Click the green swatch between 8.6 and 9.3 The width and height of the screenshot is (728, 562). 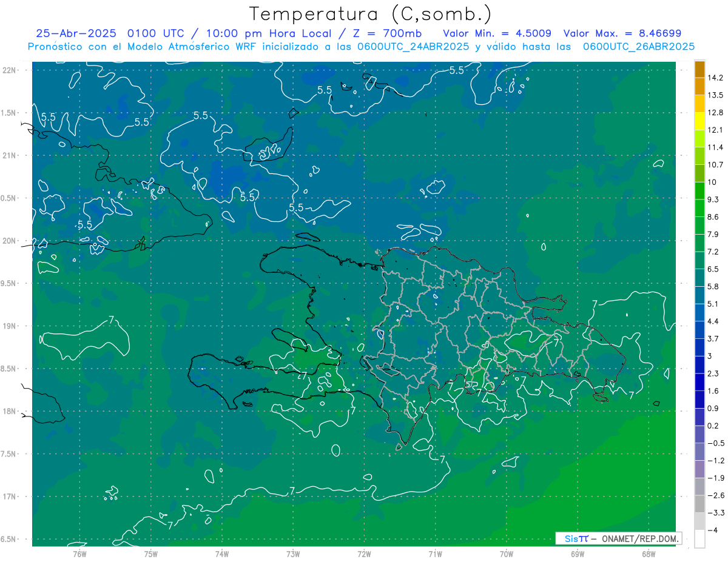699,208
